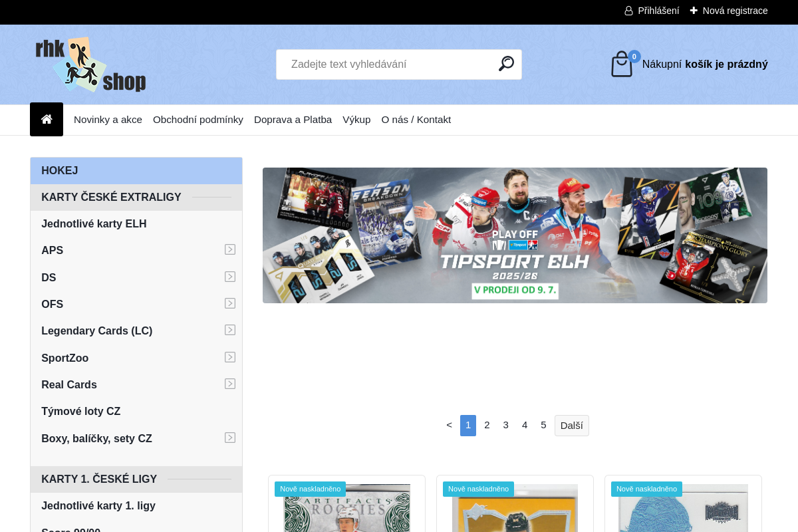Open Jednotlivé karty 1. ligy category
The height and width of the screenshot is (532, 798).
(x=98, y=506)
